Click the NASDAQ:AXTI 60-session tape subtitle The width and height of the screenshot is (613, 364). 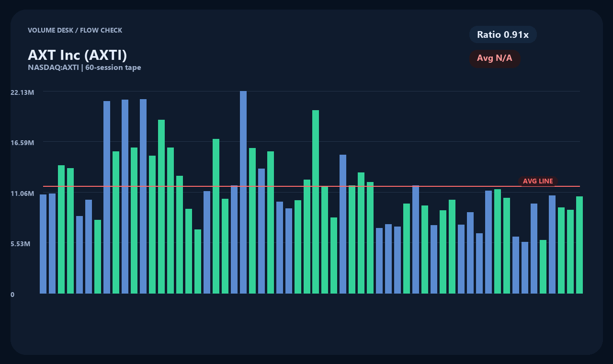point(84,68)
